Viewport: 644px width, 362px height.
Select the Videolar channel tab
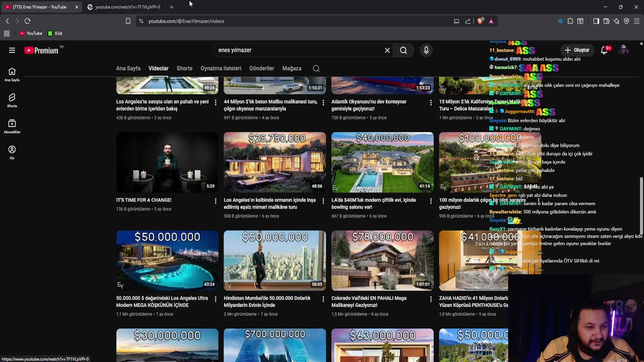pyautogui.click(x=158, y=68)
